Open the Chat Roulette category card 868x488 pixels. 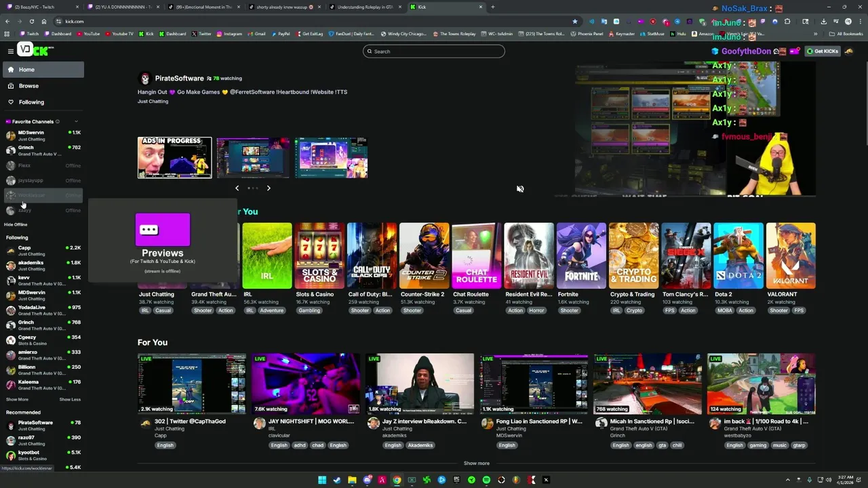click(477, 256)
